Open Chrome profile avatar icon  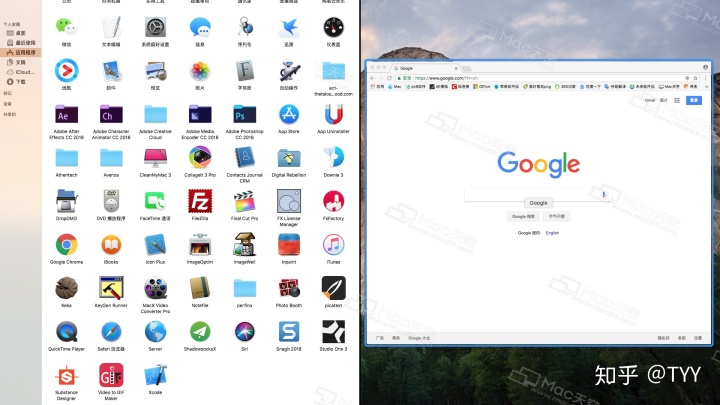[705, 68]
